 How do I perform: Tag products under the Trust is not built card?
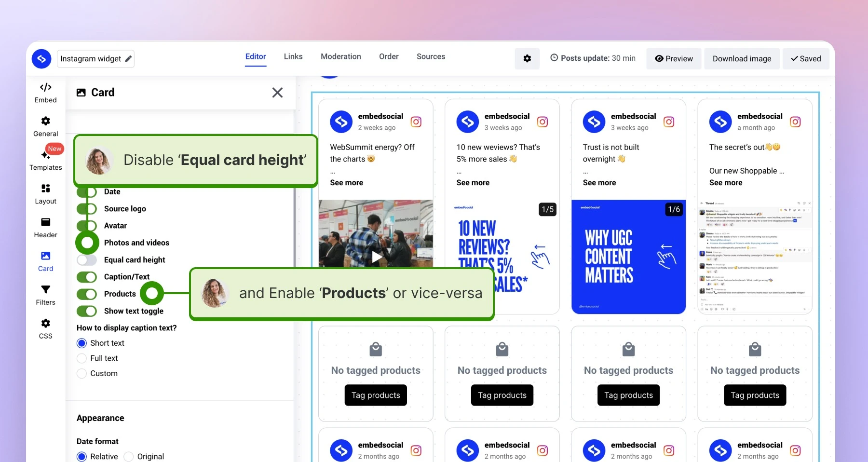pyautogui.click(x=628, y=395)
